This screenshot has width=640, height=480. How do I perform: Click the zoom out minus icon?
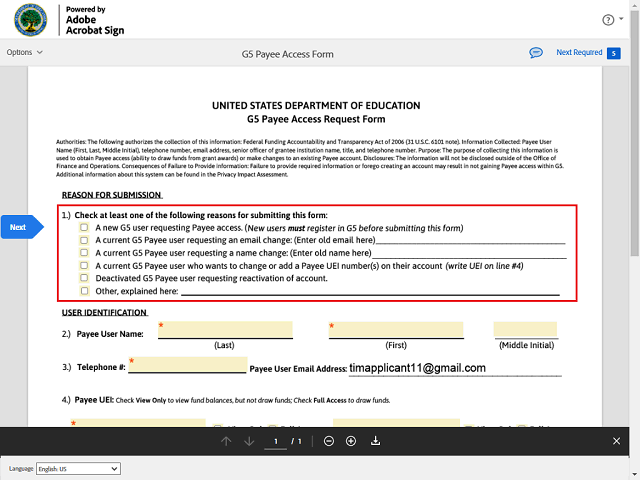click(x=329, y=441)
